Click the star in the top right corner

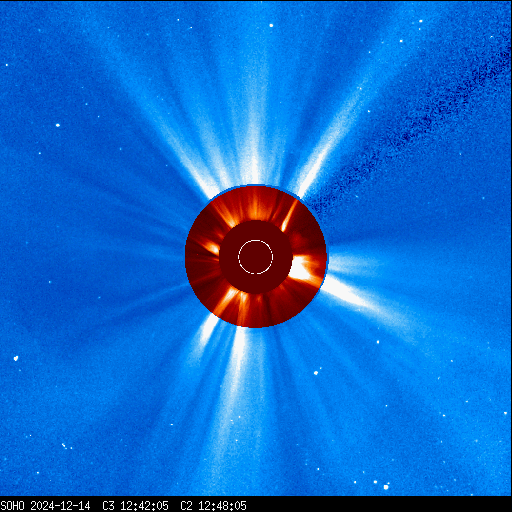421,21
